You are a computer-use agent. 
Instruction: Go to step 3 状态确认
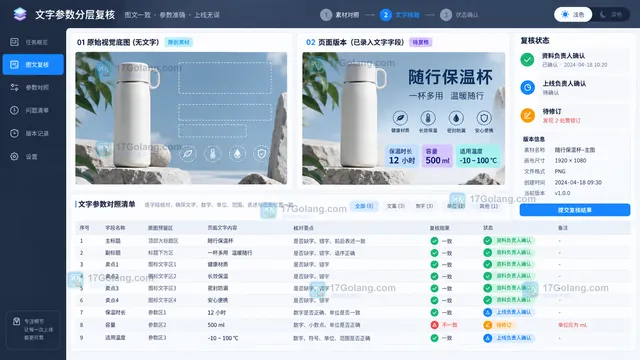pos(459,15)
